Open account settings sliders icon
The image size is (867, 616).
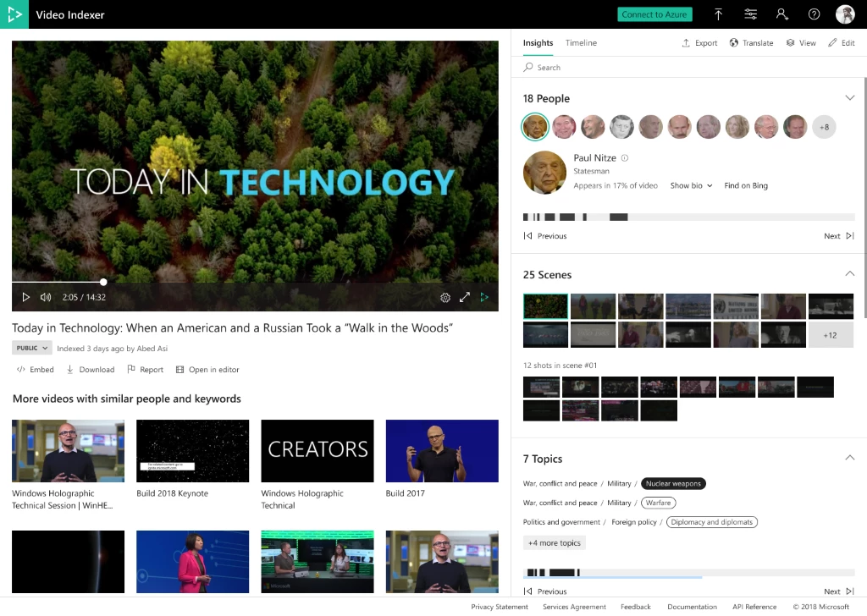[750, 14]
